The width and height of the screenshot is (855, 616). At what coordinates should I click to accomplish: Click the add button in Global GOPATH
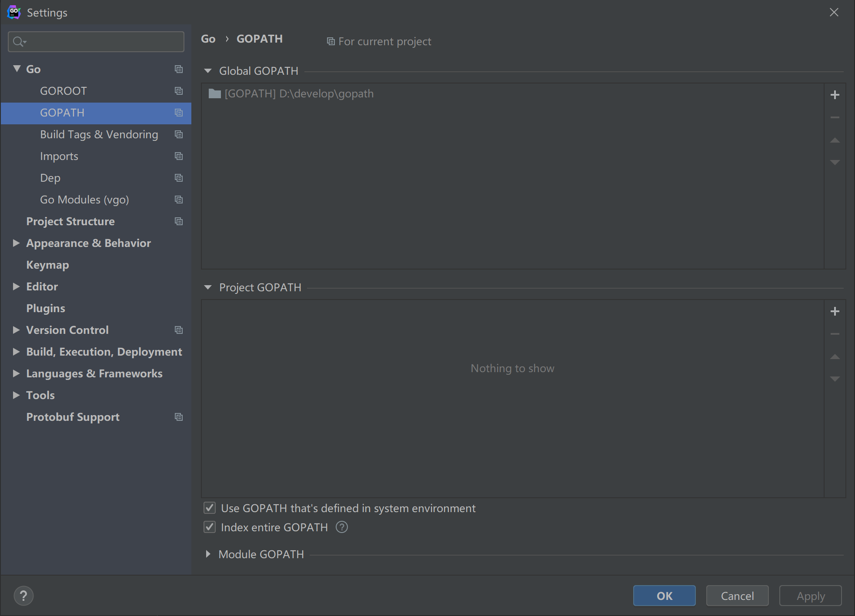point(835,95)
